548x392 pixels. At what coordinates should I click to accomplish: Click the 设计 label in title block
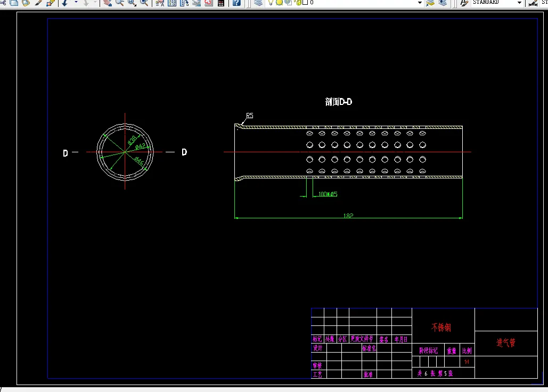(x=318, y=348)
